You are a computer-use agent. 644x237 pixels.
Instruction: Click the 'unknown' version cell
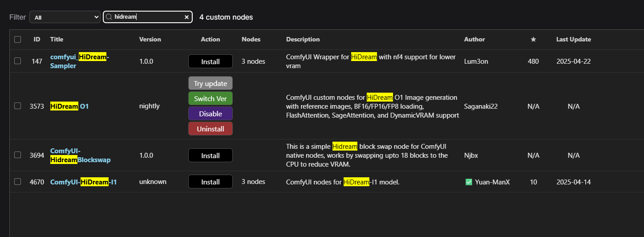click(x=153, y=182)
